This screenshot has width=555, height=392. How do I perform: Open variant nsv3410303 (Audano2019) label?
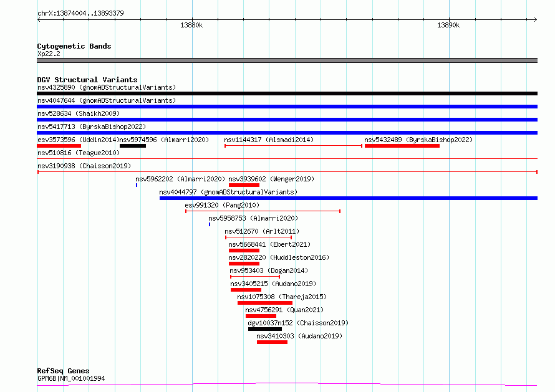(299, 336)
